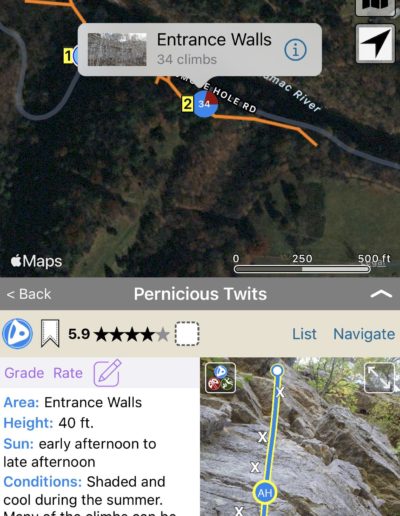This screenshot has width=400, height=516.
Task: Tap the yellow number 2 waypoint marker
Action: pyautogui.click(x=187, y=104)
